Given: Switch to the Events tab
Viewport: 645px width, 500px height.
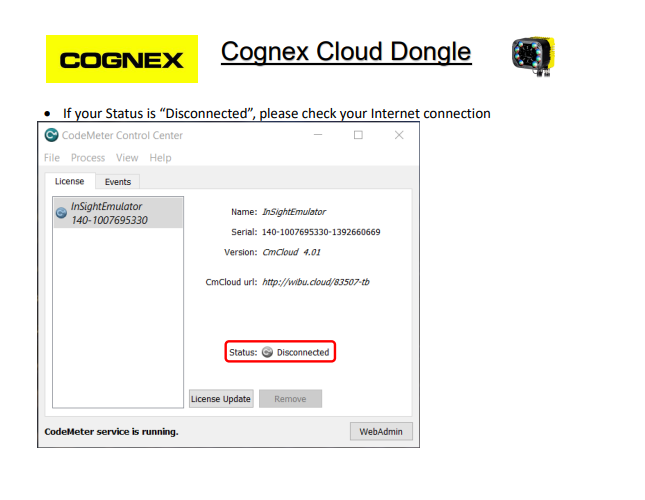Looking at the screenshot, I should [118, 182].
